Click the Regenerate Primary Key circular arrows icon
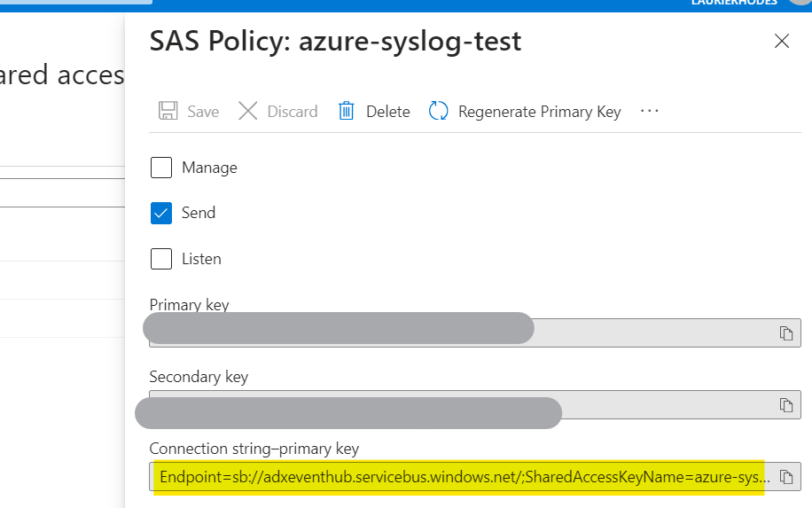Screen dimensions: 812x508 (x=438, y=111)
